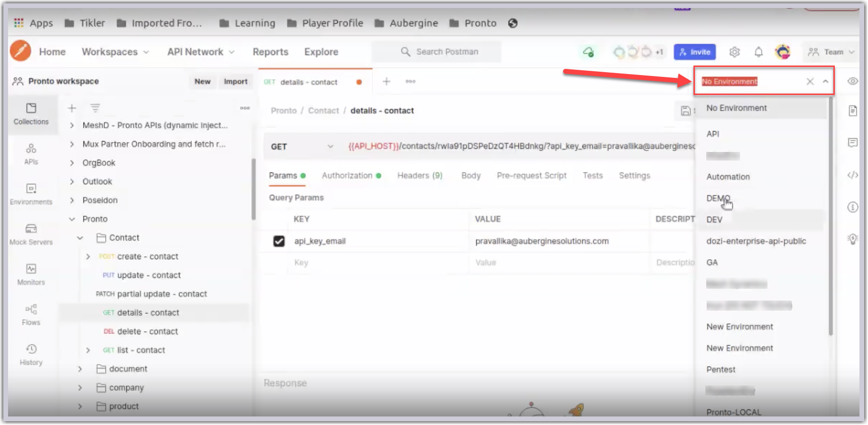868x425 pixels.
Task: Open the code snippet icon in right sidebar
Action: tap(852, 175)
